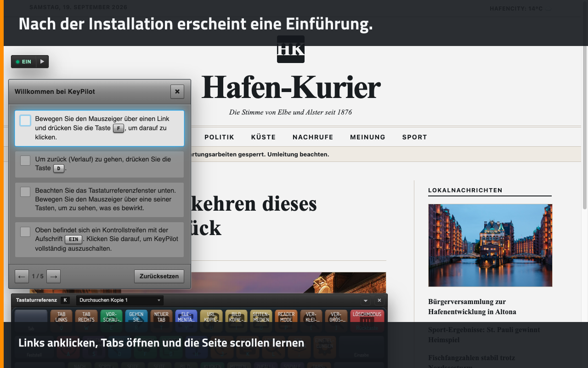The height and width of the screenshot is (368, 588).
Task: Select the green VORSCHAU key
Action: 111,321
